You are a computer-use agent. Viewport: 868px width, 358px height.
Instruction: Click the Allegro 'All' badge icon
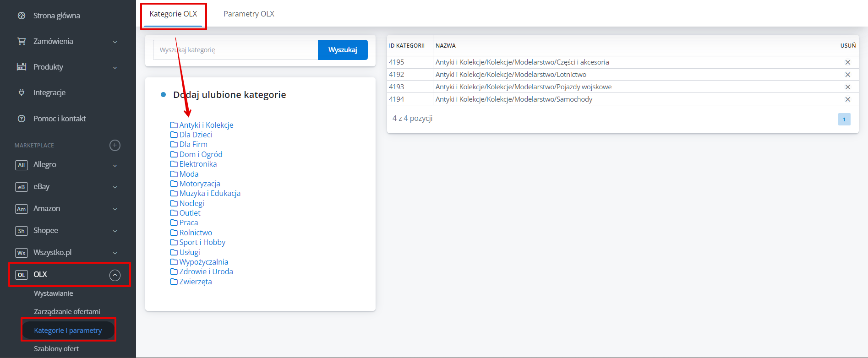[22, 165]
